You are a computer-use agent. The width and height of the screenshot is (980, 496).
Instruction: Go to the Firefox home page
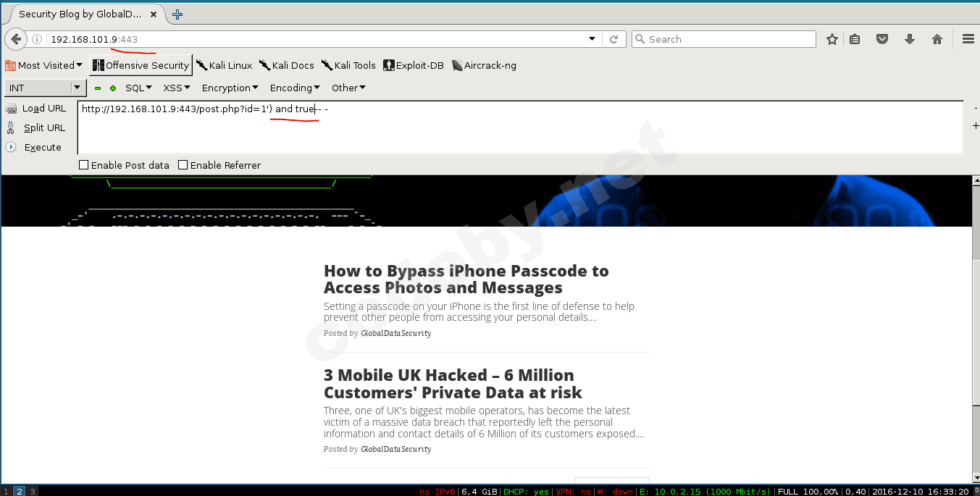pos(937,39)
